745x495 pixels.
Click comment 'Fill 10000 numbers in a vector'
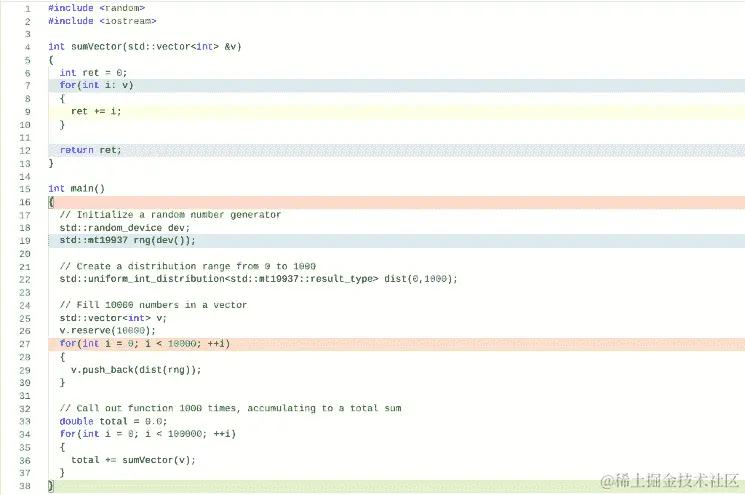[x=153, y=305]
